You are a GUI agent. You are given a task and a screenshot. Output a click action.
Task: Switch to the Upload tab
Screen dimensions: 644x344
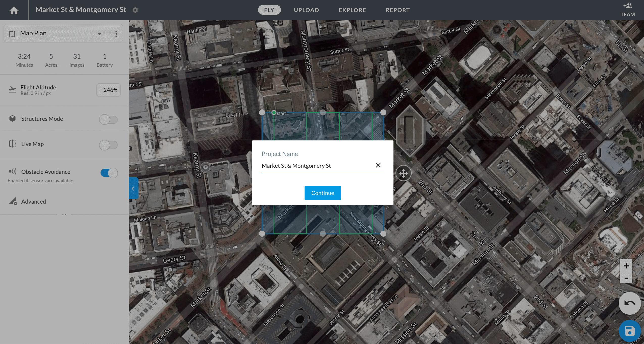[x=306, y=10]
